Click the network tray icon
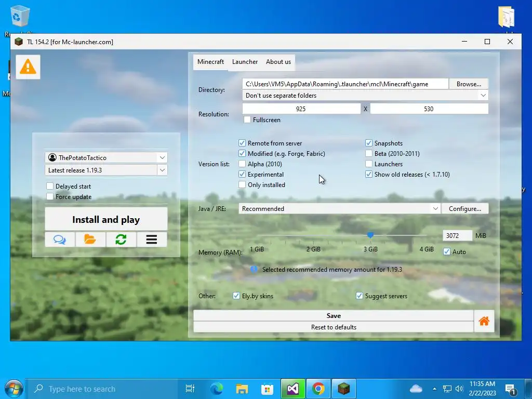Viewport: 532px width, 399px height. [447, 389]
